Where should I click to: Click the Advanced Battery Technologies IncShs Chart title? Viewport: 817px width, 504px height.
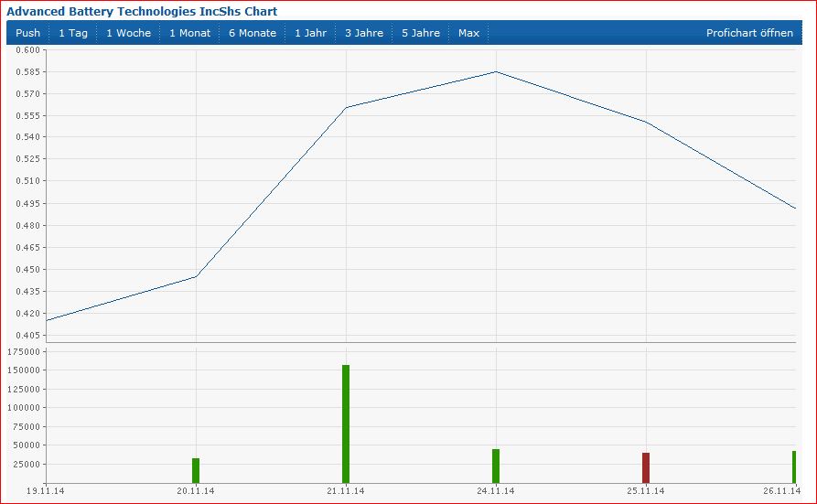pos(142,12)
